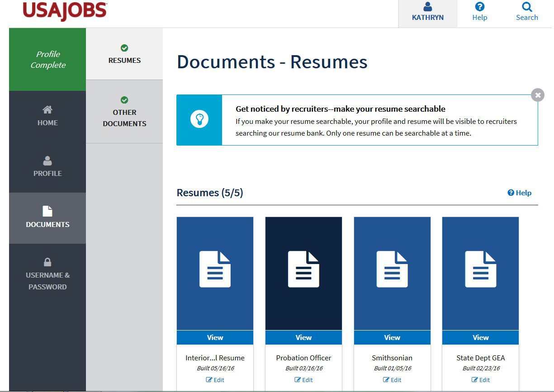Click the 'Built 01/05/16' date text
This screenshot has width=554, height=392.
[392, 368]
